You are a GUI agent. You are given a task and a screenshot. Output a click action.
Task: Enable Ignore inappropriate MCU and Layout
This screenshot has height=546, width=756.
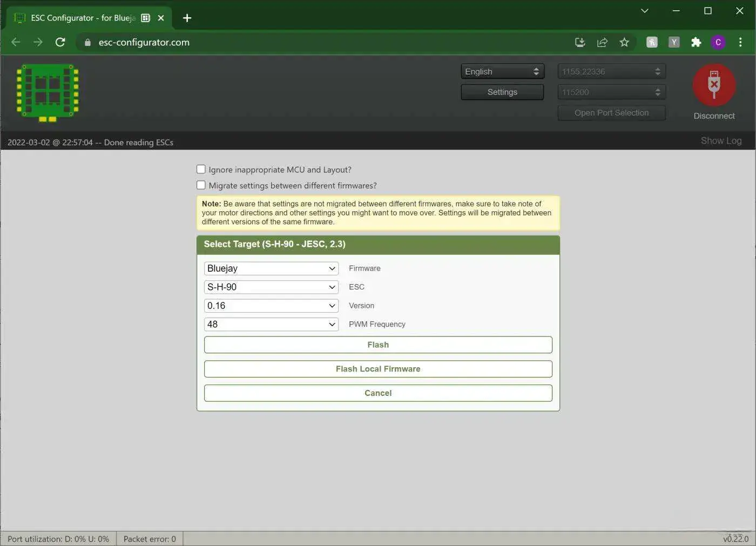(x=201, y=169)
